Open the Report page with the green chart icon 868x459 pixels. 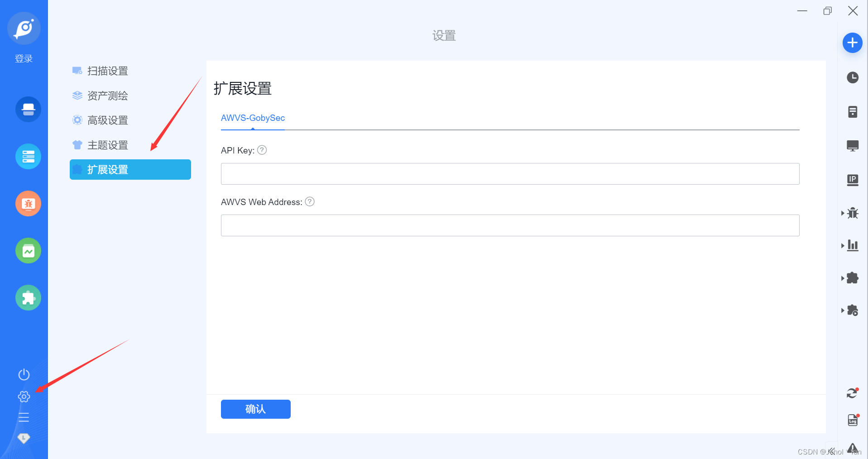point(28,251)
